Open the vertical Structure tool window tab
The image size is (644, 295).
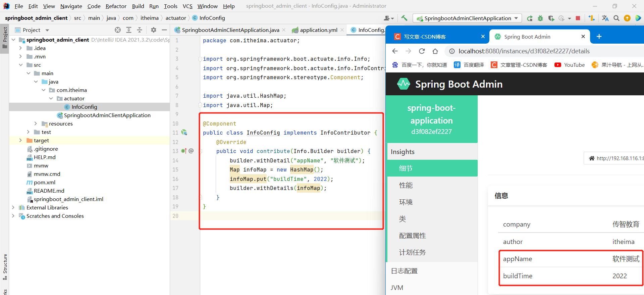[5, 267]
